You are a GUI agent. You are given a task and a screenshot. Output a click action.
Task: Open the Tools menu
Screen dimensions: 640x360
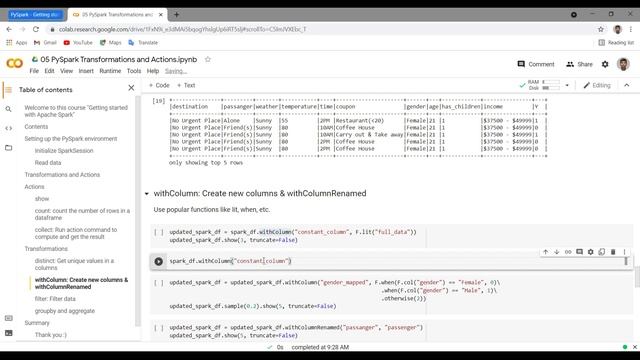coord(134,71)
